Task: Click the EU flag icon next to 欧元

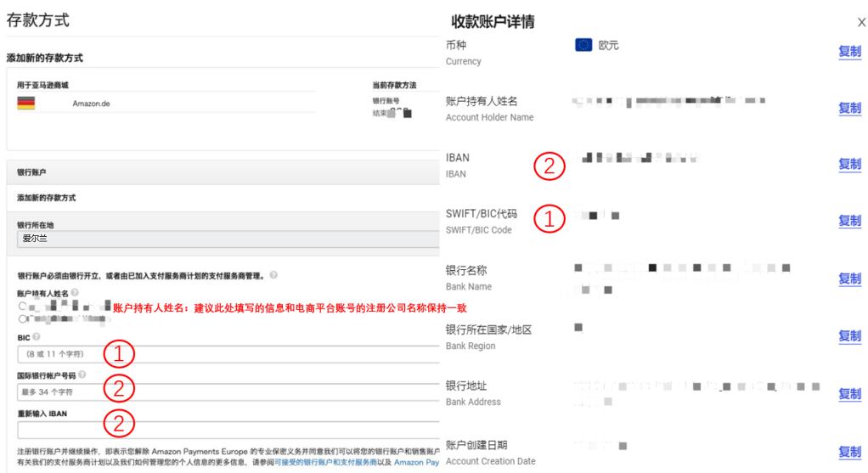Action: (583, 45)
